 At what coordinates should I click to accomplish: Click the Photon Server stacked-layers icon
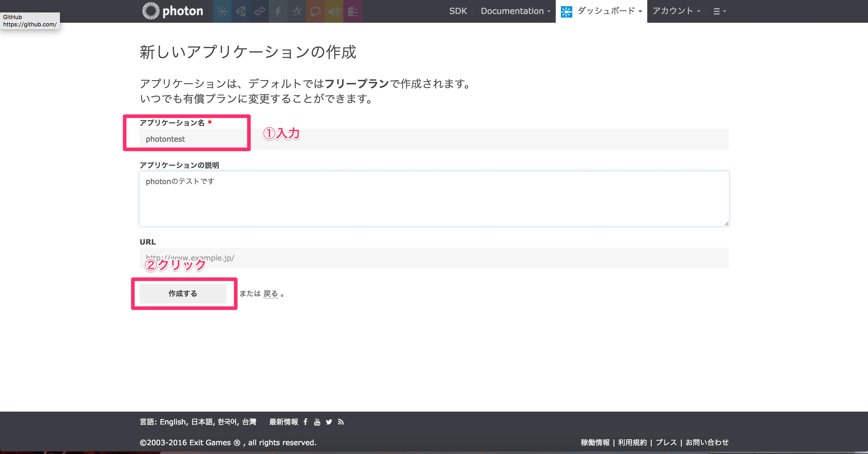point(353,11)
